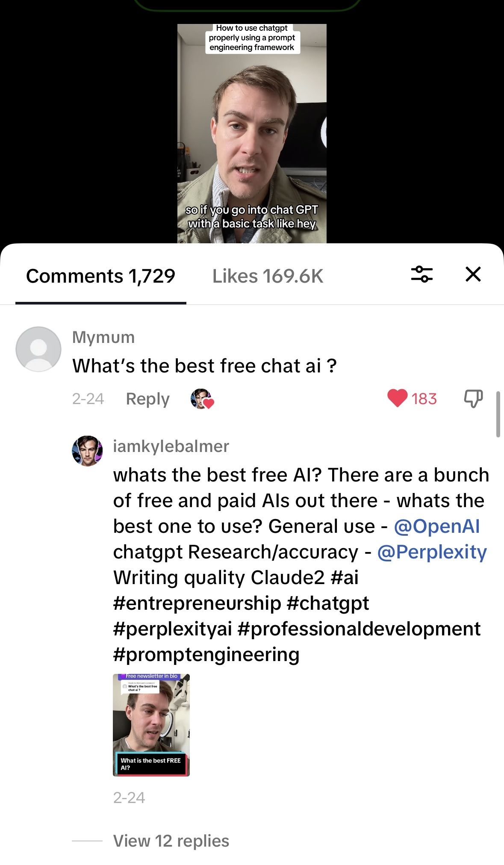Expand View 12 replies
This screenshot has width=504, height=865.
(171, 841)
